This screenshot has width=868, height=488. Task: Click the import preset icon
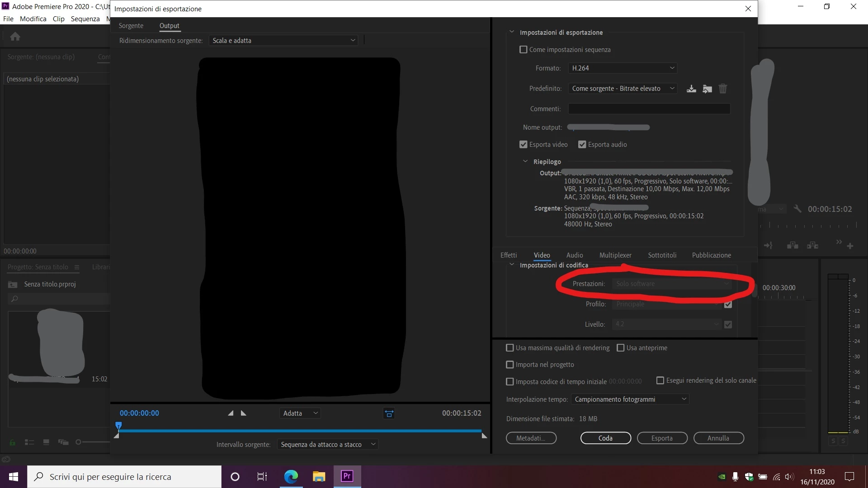(x=707, y=89)
